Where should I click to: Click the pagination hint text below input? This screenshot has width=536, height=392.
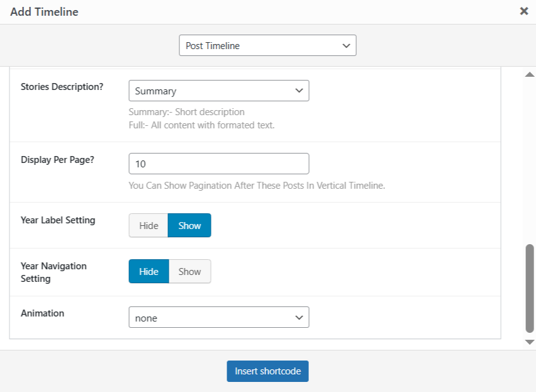pos(256,186)
